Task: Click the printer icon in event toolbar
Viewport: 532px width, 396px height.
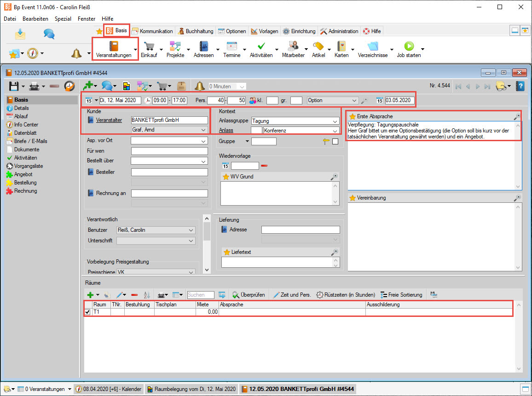Action: (x=34, y=86)
